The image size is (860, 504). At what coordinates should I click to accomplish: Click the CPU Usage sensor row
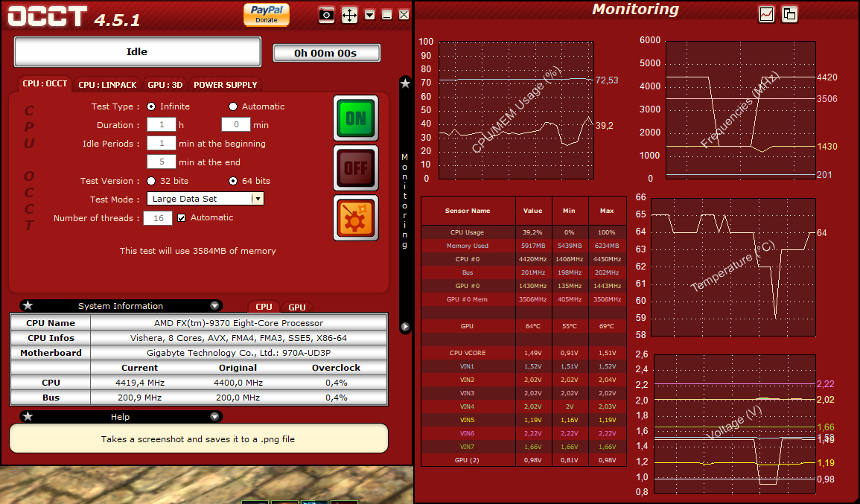coord(523,232)
